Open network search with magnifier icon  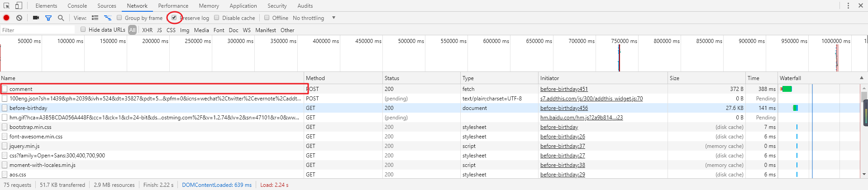pos(61,18)
